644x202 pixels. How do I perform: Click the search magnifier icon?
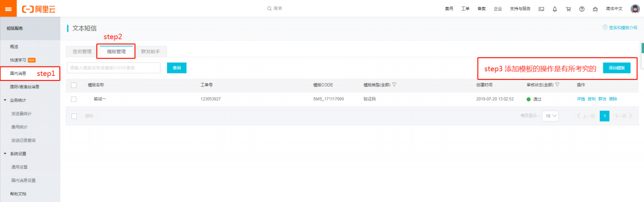(270, 9)
